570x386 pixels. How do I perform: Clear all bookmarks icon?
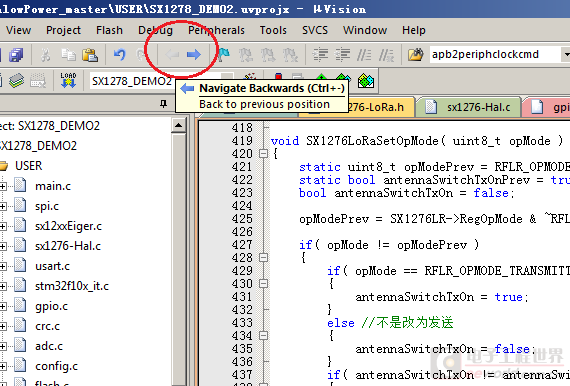[290, 55]
